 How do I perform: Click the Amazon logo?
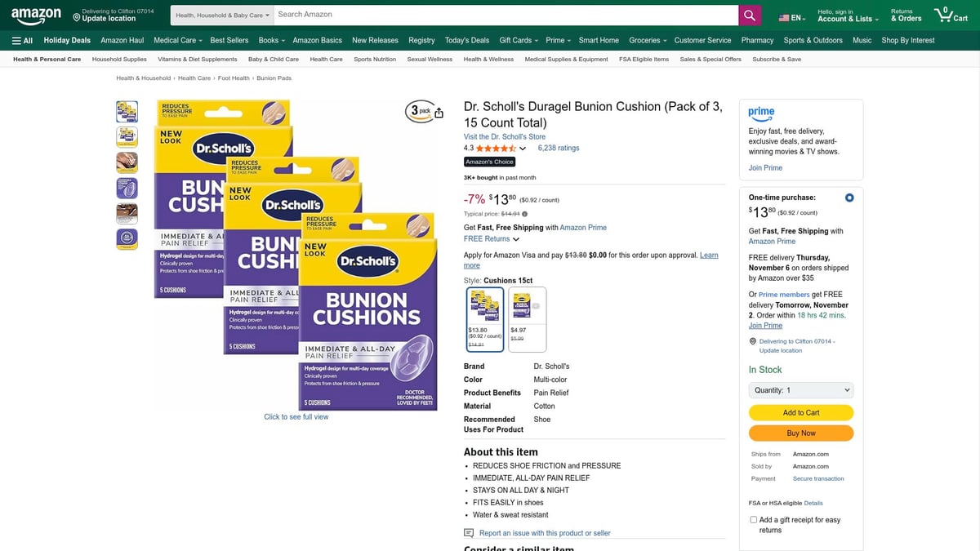click(36, 14)
